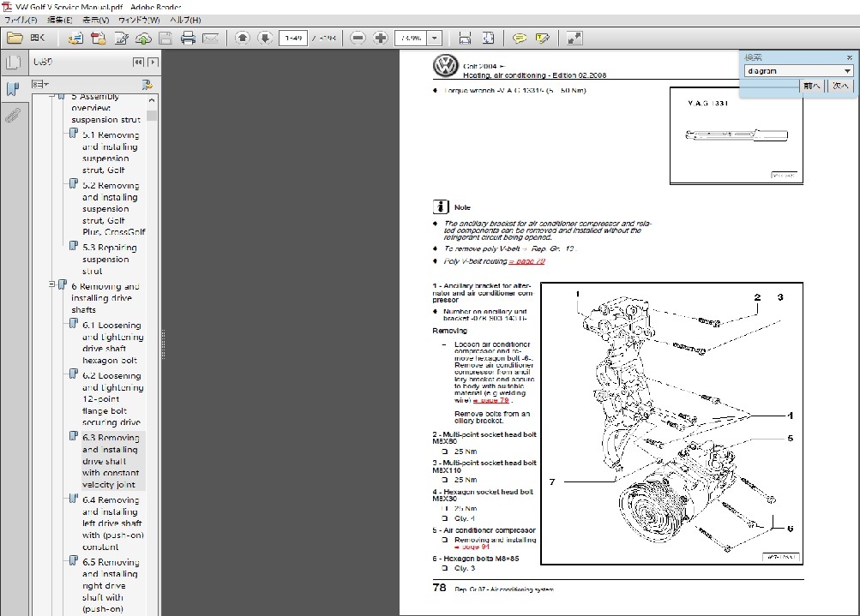Viewport: 860px width, 616px height.
Task: Click the navigation pane resize grip handle
Action: (x=163, y=344)
